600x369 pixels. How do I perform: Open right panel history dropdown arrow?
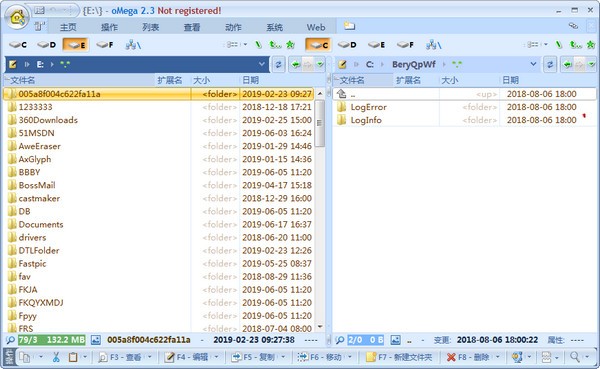click(x=592, y=64)
